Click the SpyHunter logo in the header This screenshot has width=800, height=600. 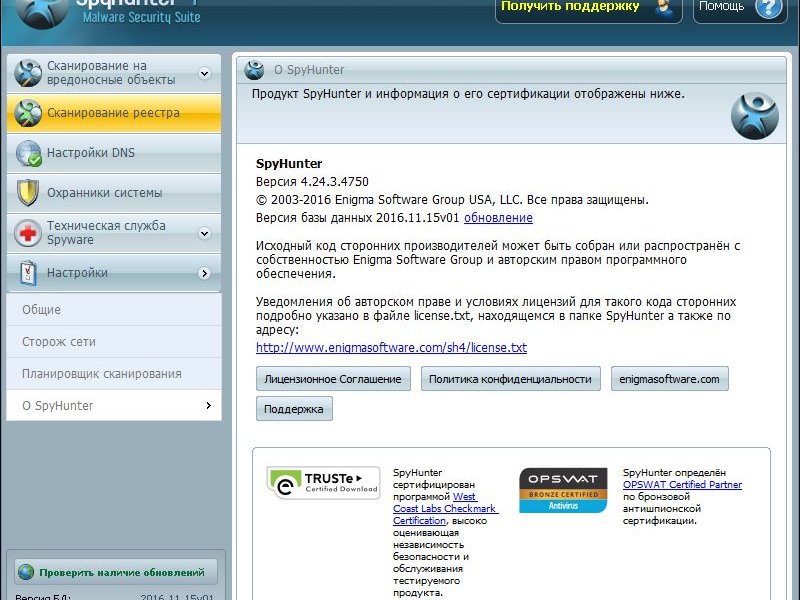pyautogui.click(x=42, y=12)
